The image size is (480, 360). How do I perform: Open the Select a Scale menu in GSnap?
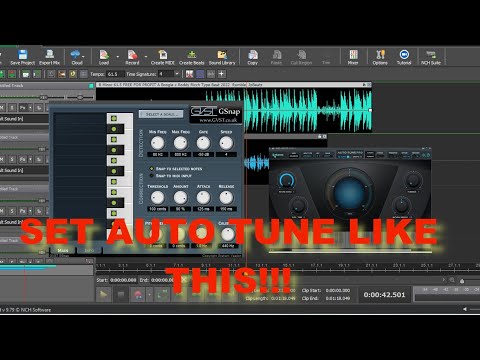click(x=161, y=114)
